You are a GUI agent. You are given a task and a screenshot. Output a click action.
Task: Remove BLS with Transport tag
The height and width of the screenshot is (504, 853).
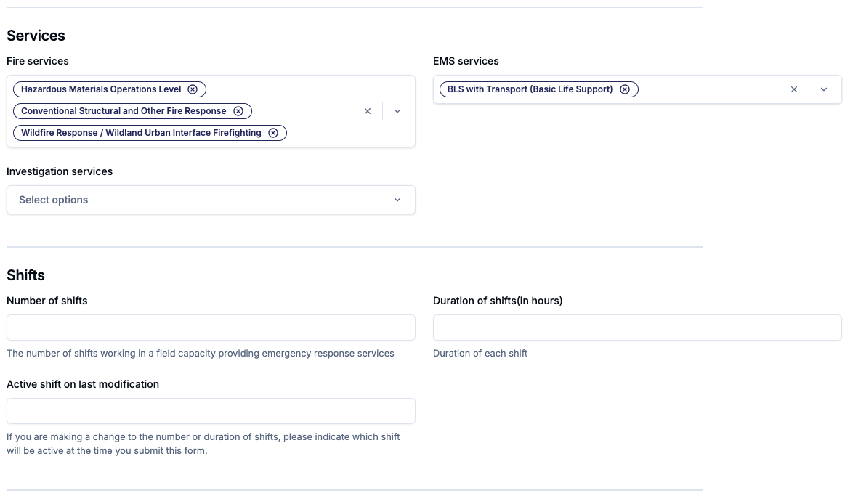(625, 89)
